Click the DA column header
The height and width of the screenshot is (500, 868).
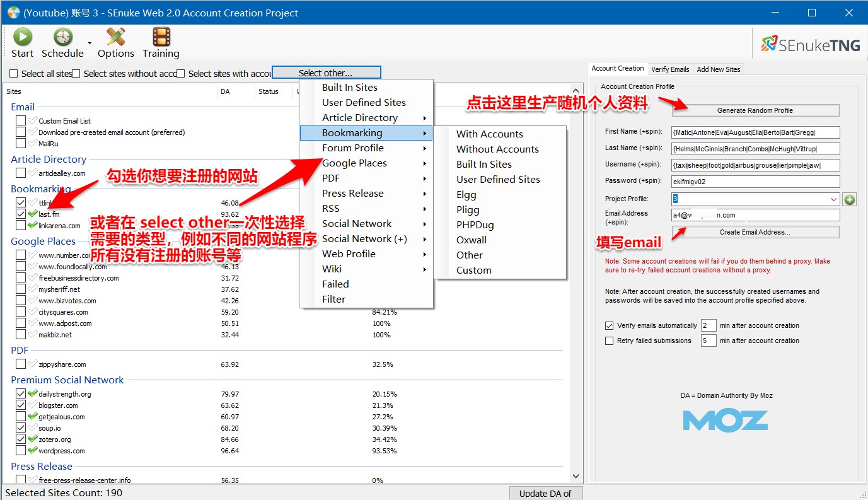tap(236, 92)
